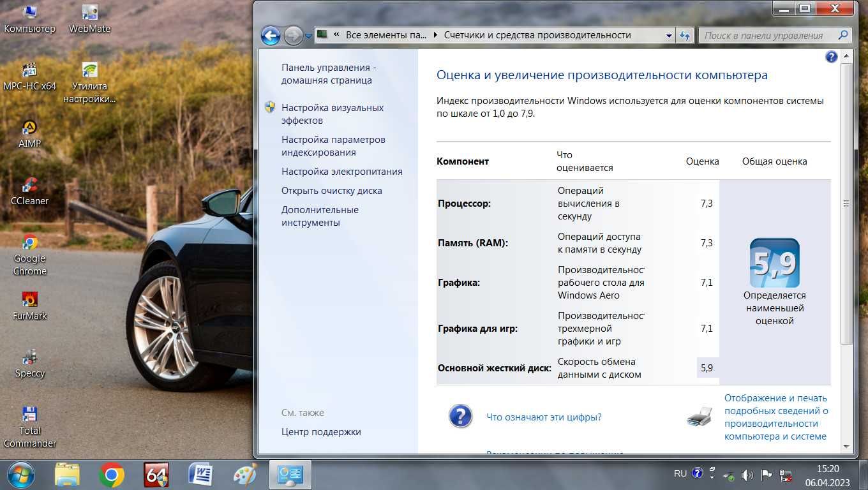Open Дополнительные инструменты link
Image resolution: width=868 pixels, height=490 pixels.
320,216
